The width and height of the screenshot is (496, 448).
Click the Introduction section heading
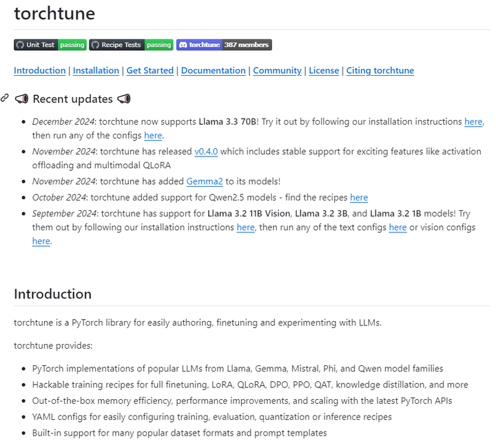(52, 294)
